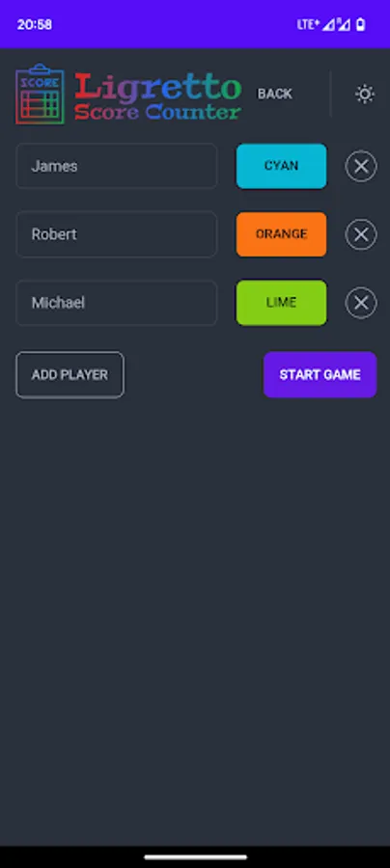
Task: Check the battery icon in status bar
Action: pos(361,24)
